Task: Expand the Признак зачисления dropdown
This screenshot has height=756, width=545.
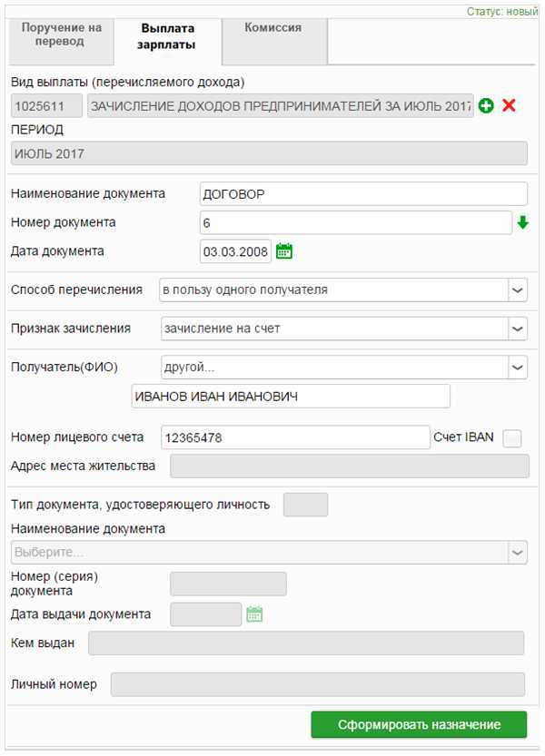Action: (x=518, y=329)
